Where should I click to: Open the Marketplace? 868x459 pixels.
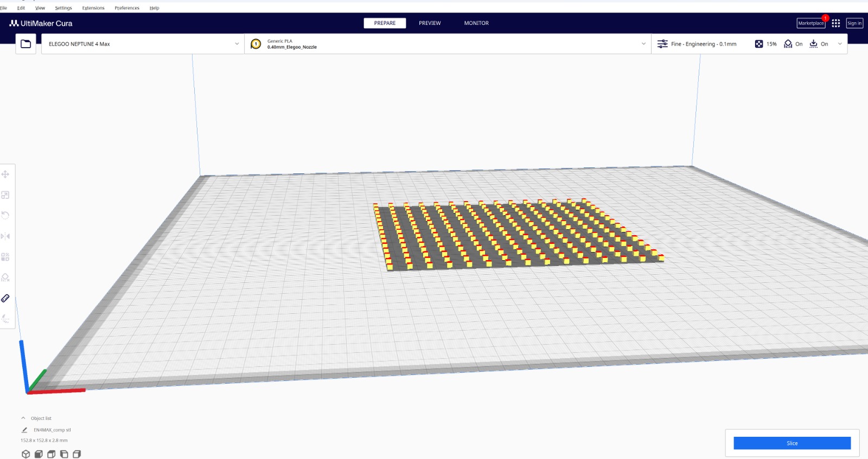pyautogui.click(x=810, y=23)
